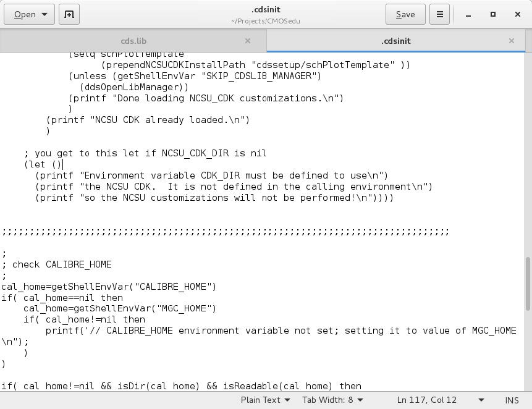Viewport: 532px width, 409px height.
Task: Open the Plain Text language dropdown
Action: [265, 400]
